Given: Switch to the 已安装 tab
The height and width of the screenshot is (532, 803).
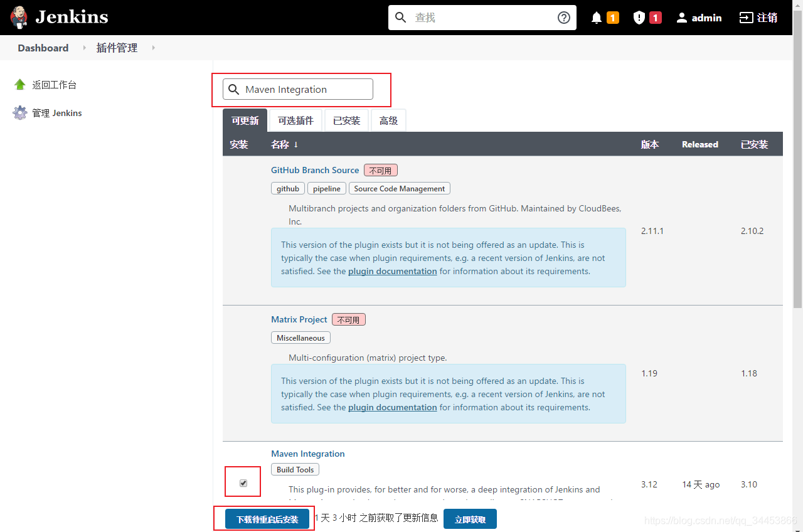Looking at the screenshot, I should (x=347, y=120).
